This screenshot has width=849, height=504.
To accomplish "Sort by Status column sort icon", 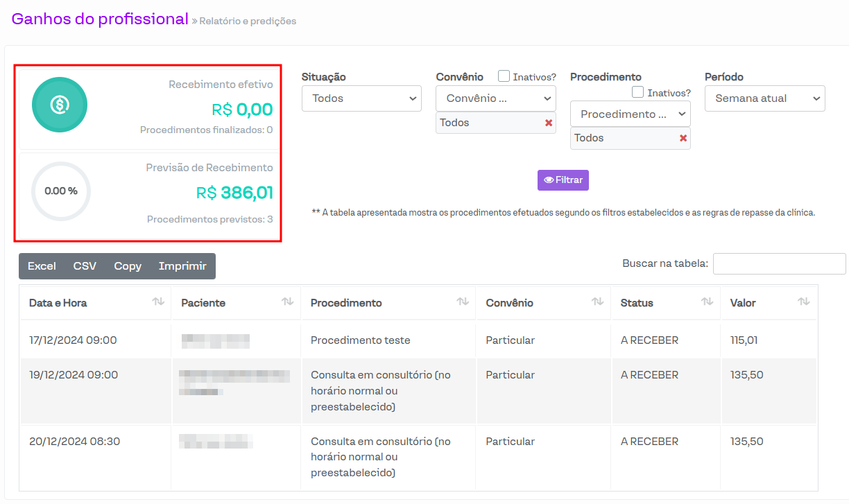I will click(707, 302).
